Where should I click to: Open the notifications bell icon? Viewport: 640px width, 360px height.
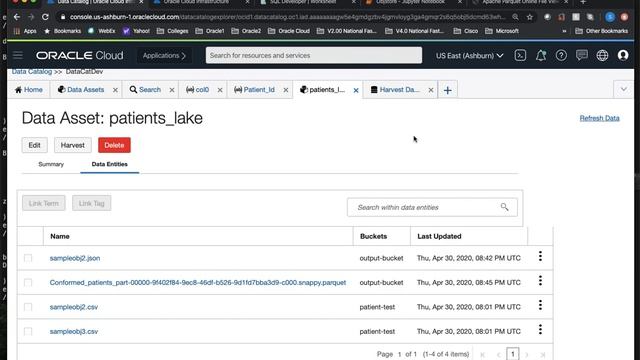(x=541, y=55)
